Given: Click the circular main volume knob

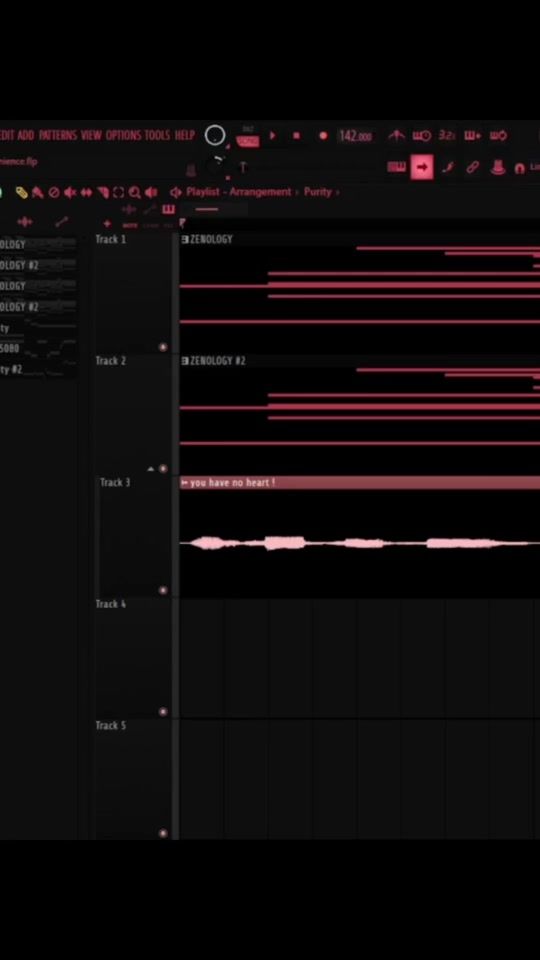Looking at the screenshot, I should click(215, 135).
